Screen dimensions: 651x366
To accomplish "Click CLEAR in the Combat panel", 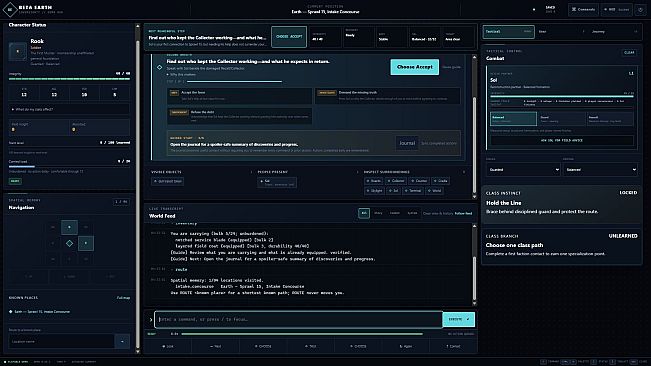I will (629, 53).
